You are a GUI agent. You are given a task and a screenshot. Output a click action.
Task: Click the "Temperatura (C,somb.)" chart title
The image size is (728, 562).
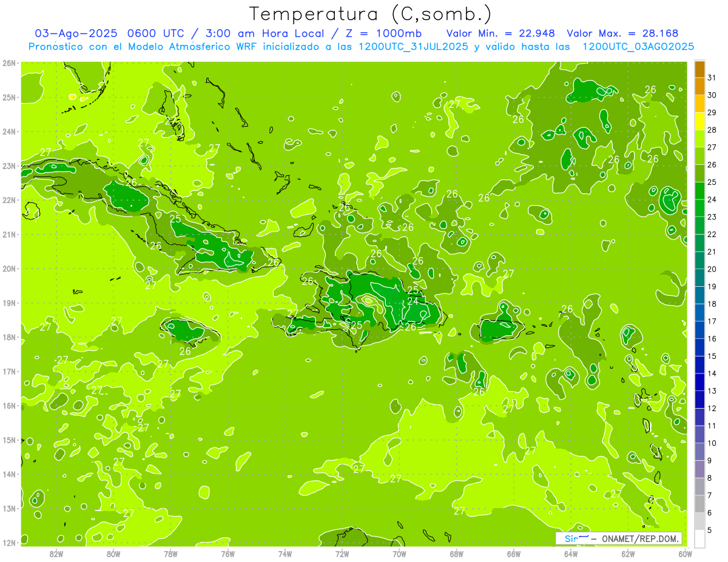371,14
